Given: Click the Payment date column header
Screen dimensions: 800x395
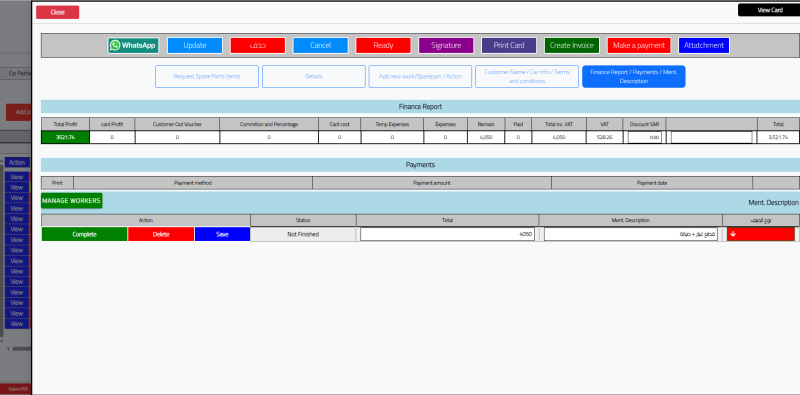Looking at the screenshot, I should (x=652, y=183).
